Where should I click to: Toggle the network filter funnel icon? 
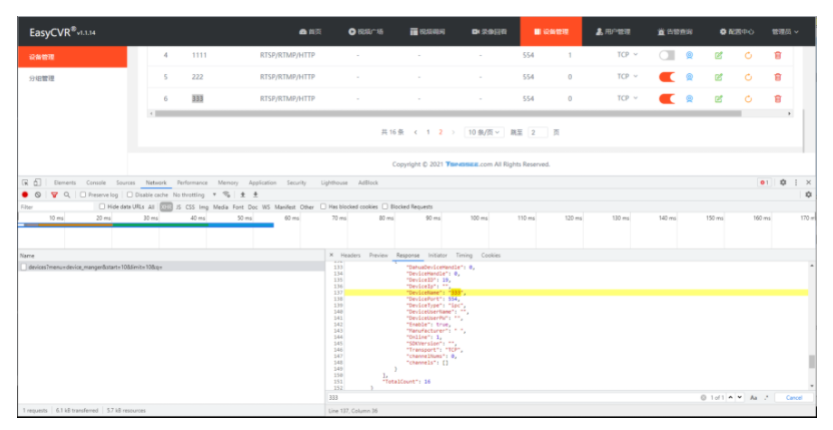tap(54, 195)
